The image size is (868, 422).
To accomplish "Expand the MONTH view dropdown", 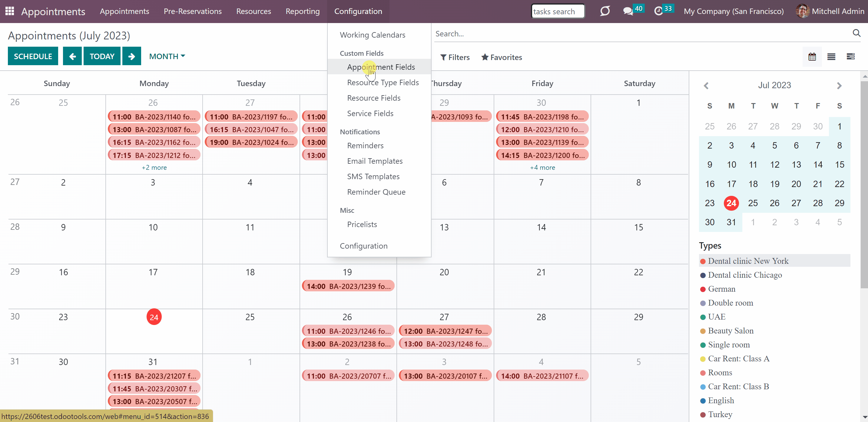I will click(167, 56).
